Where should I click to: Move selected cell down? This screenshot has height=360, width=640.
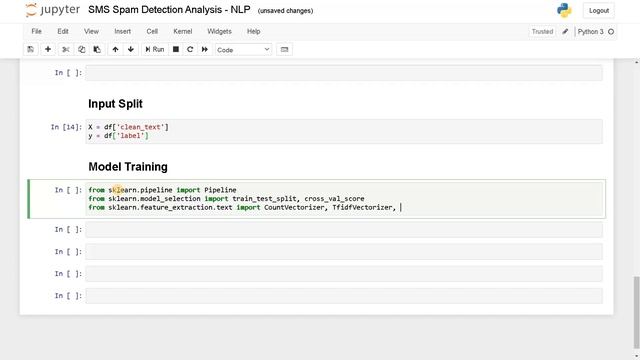tap(131, 49)
